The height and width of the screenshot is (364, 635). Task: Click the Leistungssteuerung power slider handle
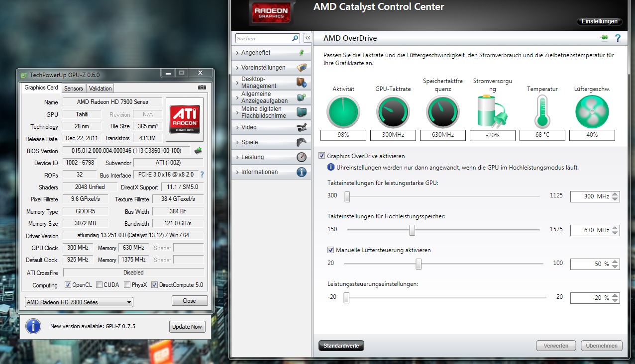tap(346, 298)
